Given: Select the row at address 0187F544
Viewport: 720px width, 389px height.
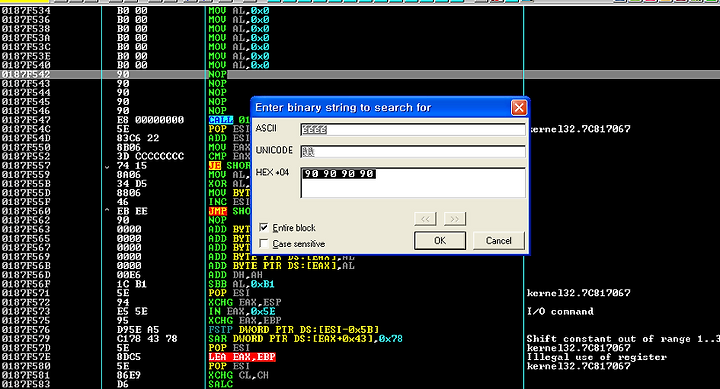Looking at the screenshot, I should click(x=360, y=92).
